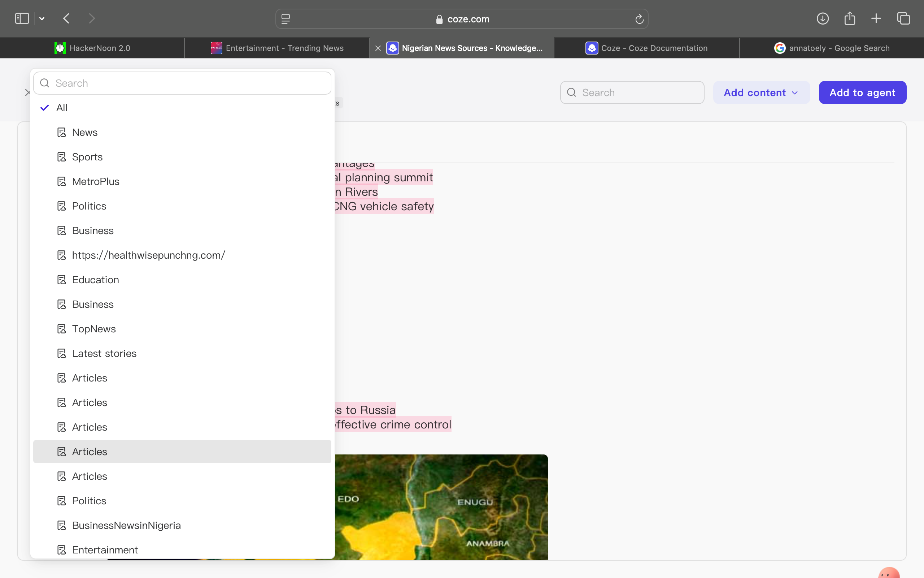
Task: Click document icon beside Sports
Action: tap(61, 157)
